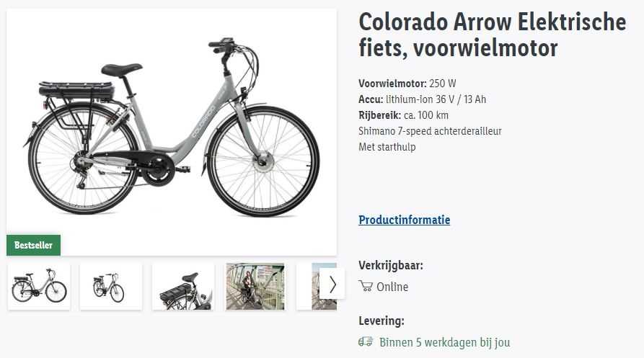The width and height of the screenshot is (644, 358).
Task: Click 'Binnen 5 werkdagen bij jou' text
Action: [x=444, y=342]
